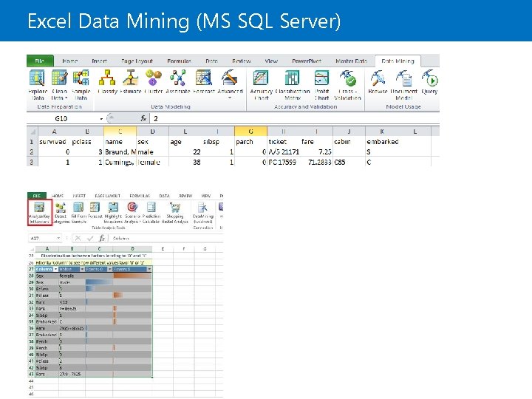Screen dimensions: 532x399
Task: Switch to the Master Data ribbon tab
Action: (351, 61)
